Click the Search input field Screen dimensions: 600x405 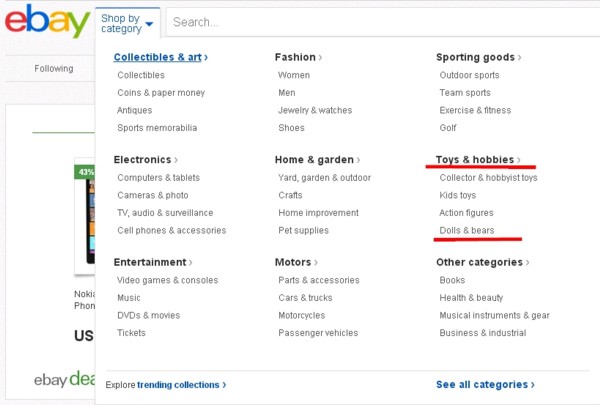[380, 22]
